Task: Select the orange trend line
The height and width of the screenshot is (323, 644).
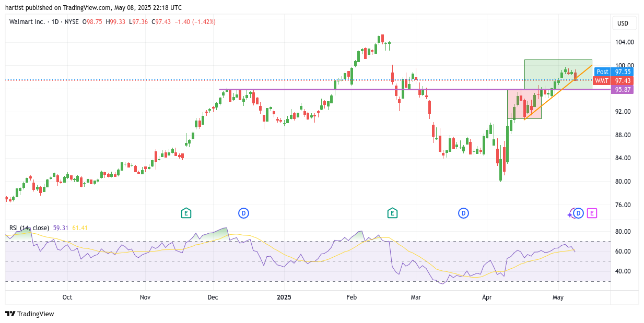Action: [558, 92]
